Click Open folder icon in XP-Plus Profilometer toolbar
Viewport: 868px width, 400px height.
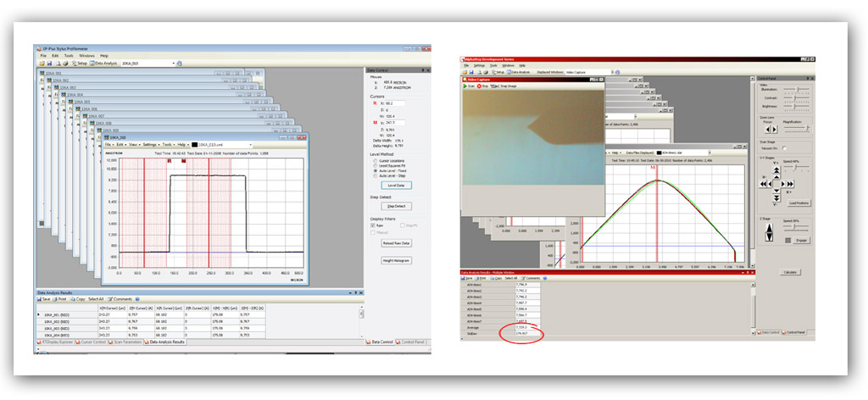(x=42, y=63)
